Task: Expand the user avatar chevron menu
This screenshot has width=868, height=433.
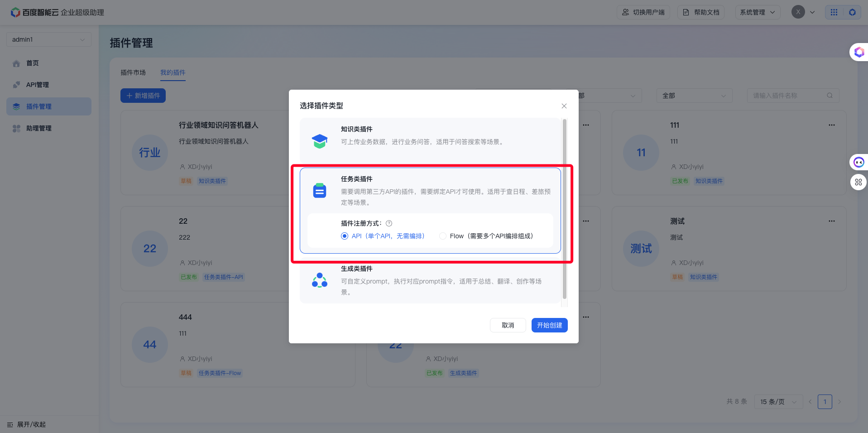Action: click(x=812, y=12)
